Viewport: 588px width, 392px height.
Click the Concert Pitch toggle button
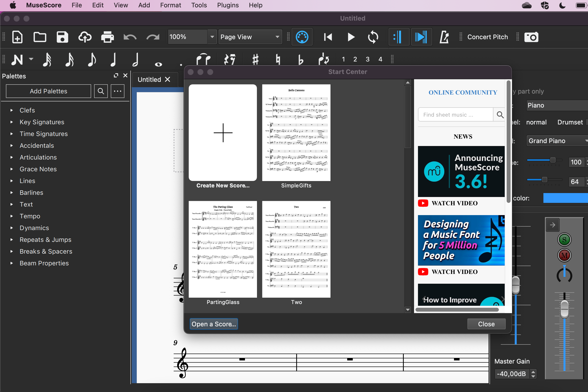pyautogui.click(x=487, y=37)
